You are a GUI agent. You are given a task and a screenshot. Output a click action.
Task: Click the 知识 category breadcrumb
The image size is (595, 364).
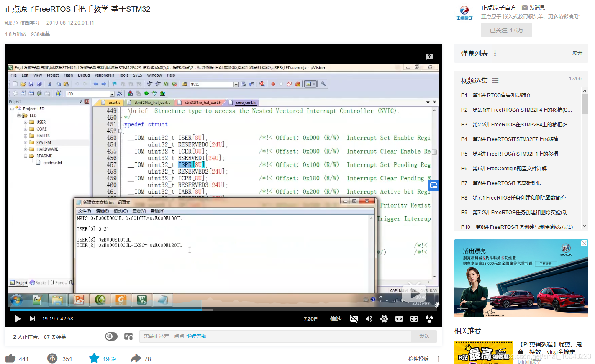pyautogui.click(x=10, y=23)
